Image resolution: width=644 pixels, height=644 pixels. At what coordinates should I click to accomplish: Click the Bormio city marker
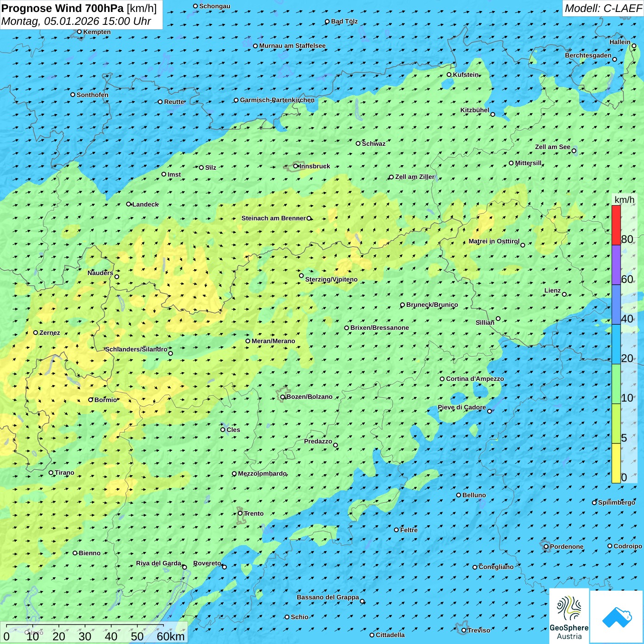click(91, 400)
